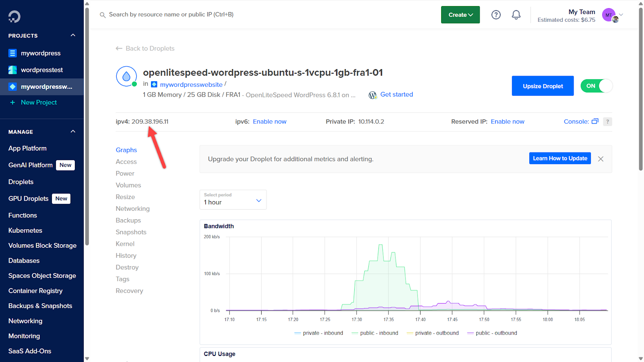Open the Tags tab
The image size is (644, 362).
123,279
